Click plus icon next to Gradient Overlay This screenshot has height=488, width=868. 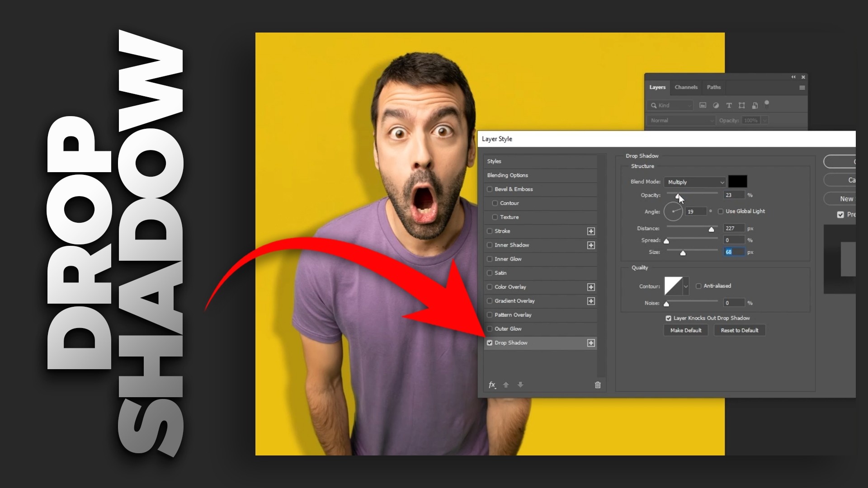[591, 301]
